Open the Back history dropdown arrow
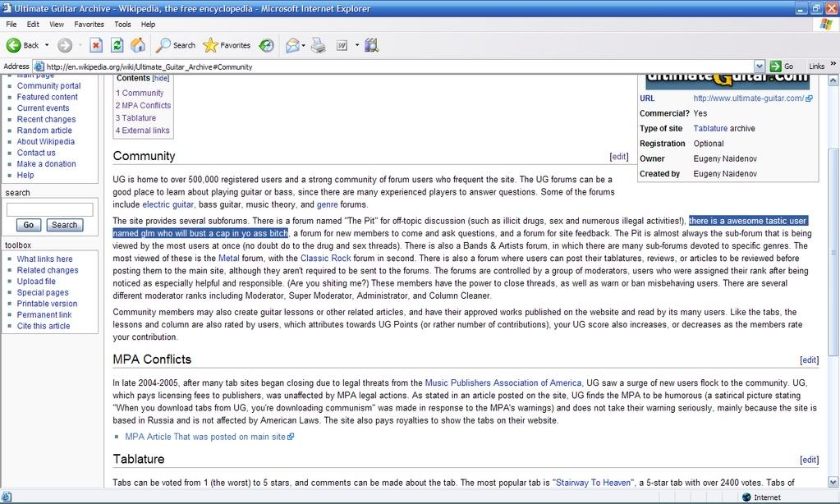The width and height of the screenshot is (840, 504). pos(47,45)
